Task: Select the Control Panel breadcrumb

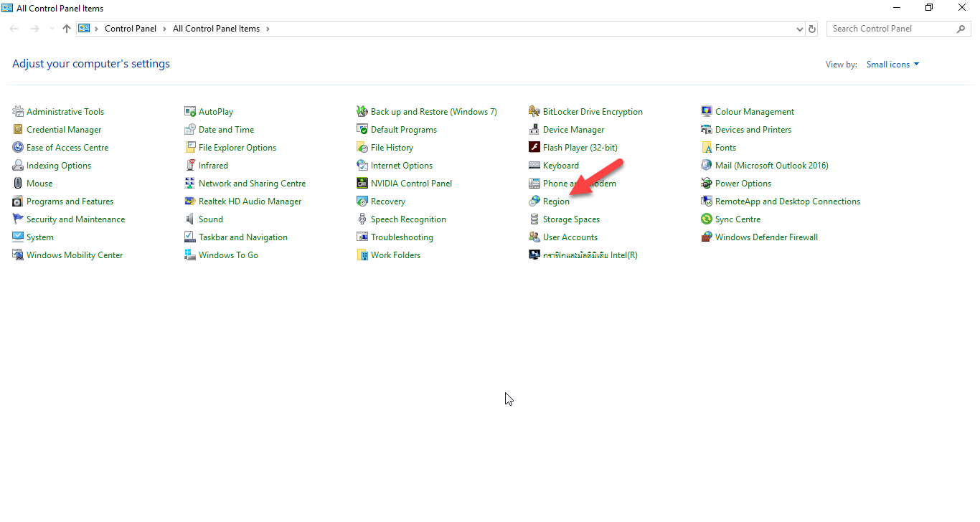Action: [131, 29]
